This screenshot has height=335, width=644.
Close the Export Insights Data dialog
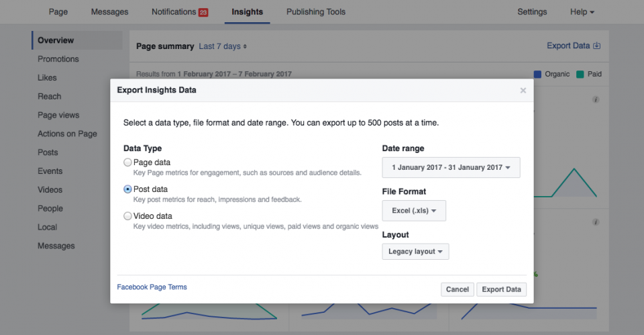tap(523, 91)
